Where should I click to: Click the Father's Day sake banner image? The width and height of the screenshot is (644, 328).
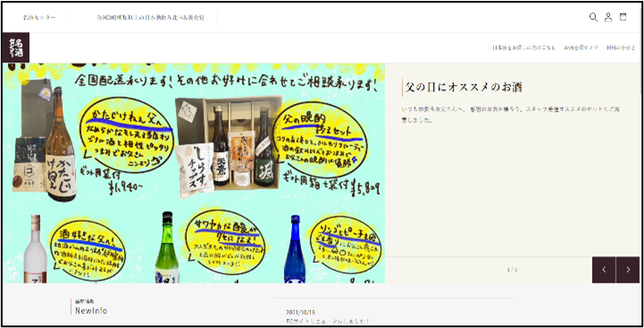click(x=194, y=173)
